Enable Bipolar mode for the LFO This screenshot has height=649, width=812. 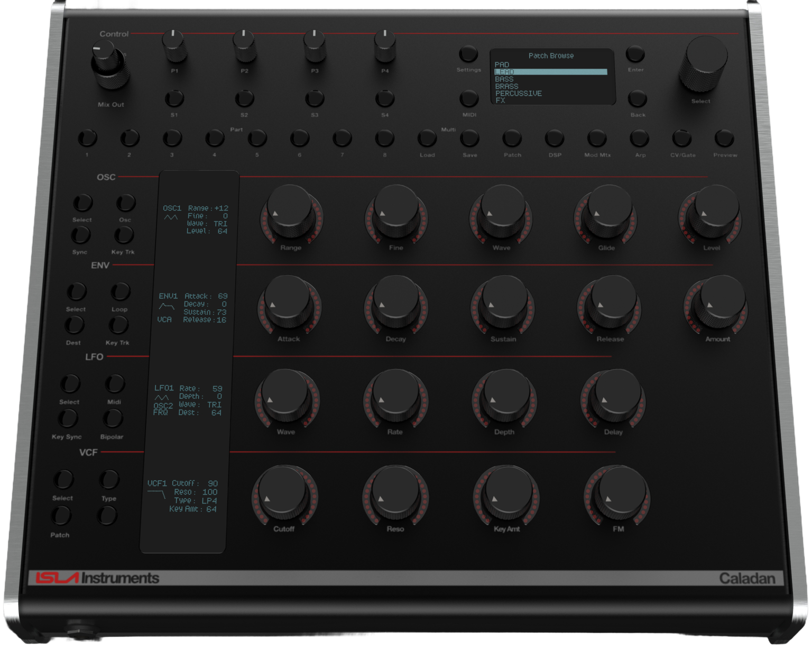tap(112, 419)
